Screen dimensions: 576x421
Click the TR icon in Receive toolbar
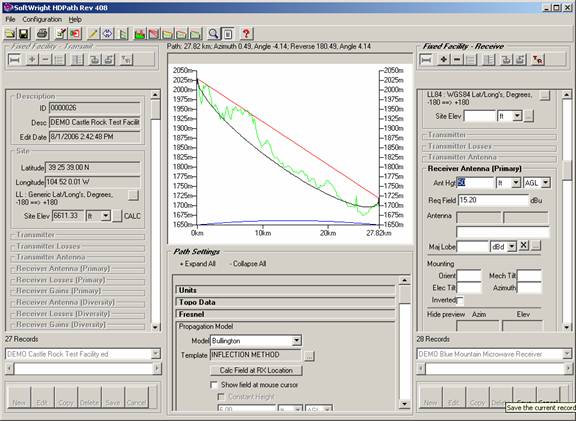(x=538, y=59)
